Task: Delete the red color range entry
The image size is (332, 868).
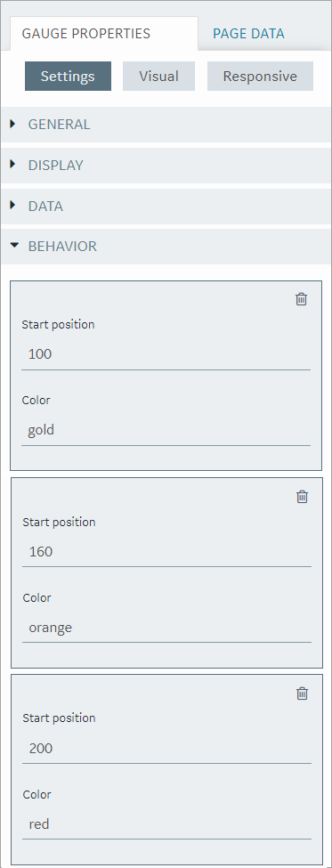Action: 302,694
